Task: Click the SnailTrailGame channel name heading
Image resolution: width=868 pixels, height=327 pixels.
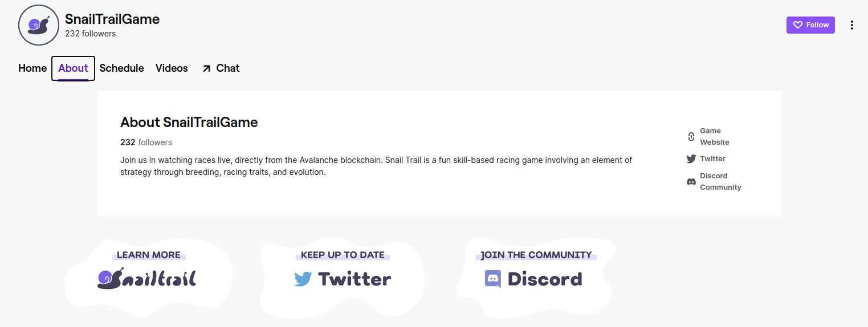Action: coord(112,19)
